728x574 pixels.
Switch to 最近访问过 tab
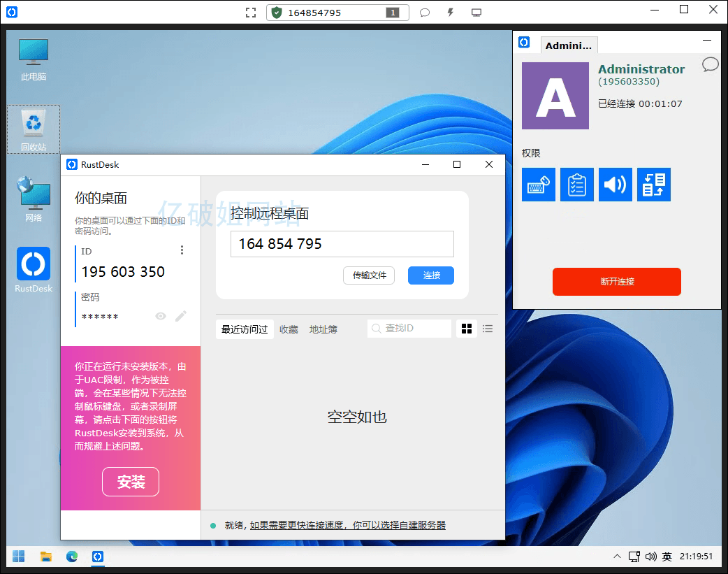click(245, 329)
